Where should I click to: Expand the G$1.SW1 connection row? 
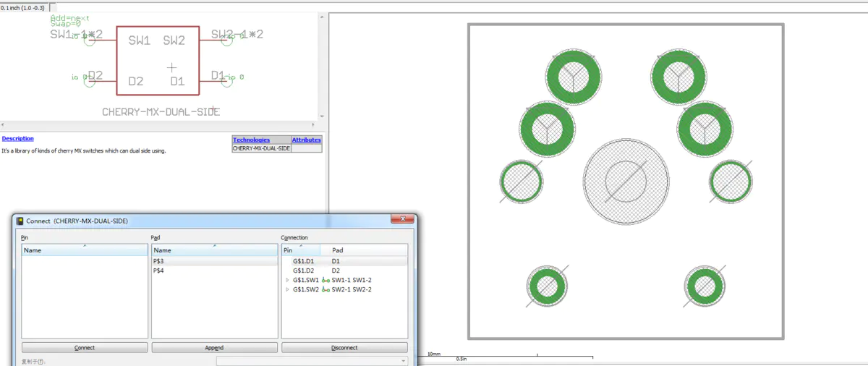tap(288, 280)
